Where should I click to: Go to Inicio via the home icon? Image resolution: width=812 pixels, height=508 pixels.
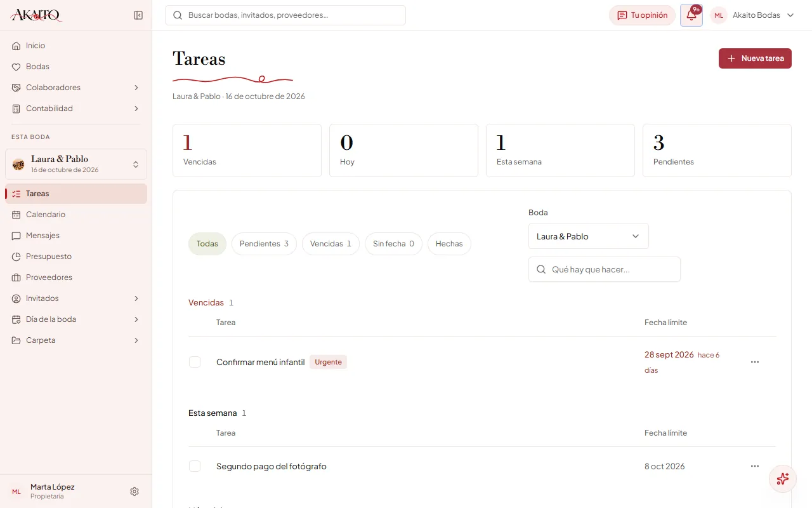16,46
